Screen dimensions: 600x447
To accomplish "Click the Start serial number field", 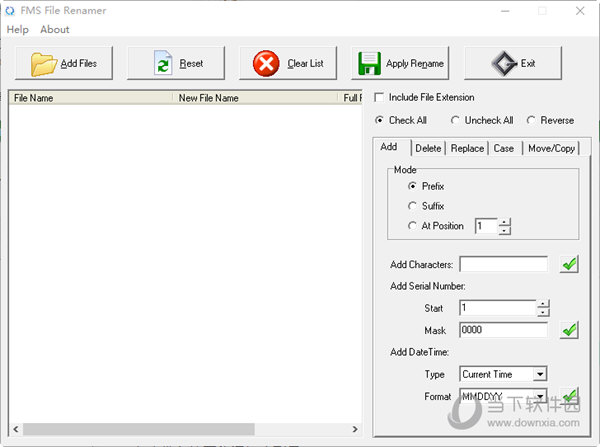I will (x=498, y=308).
